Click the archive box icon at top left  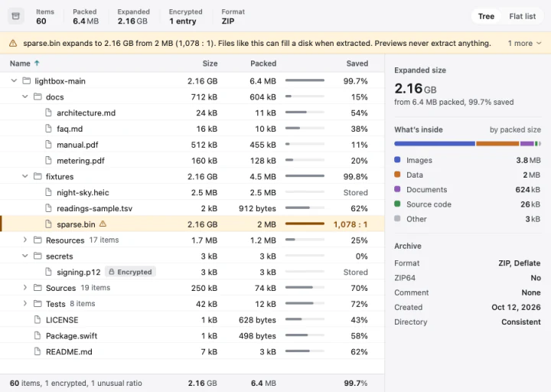click(x=16, y=16)
